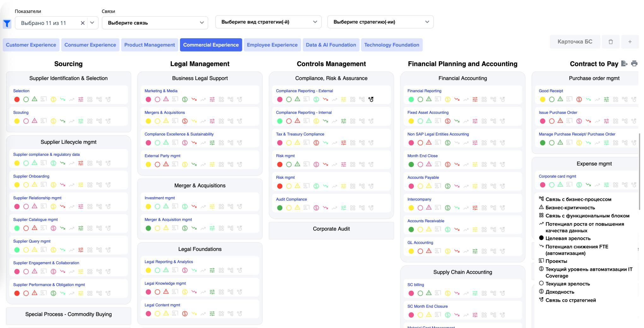
Task: Click green target maturity dot for Supplier Catalogue mgmt
Action: pos(17,228)
